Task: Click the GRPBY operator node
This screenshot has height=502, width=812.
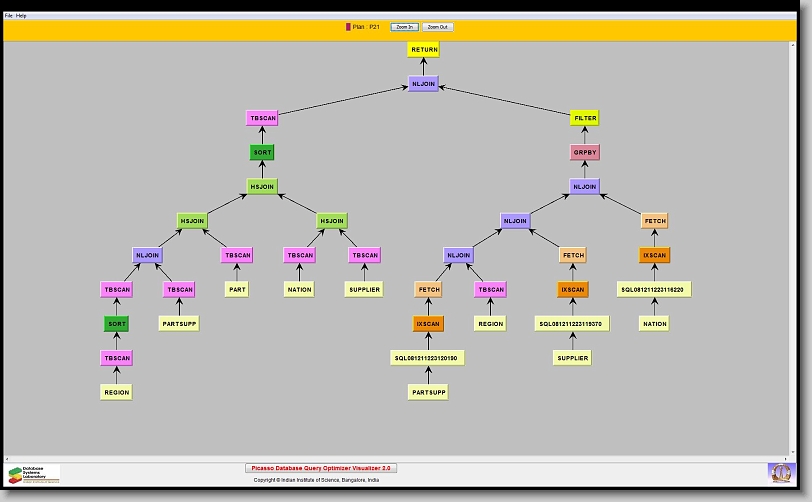Action: 585,153
